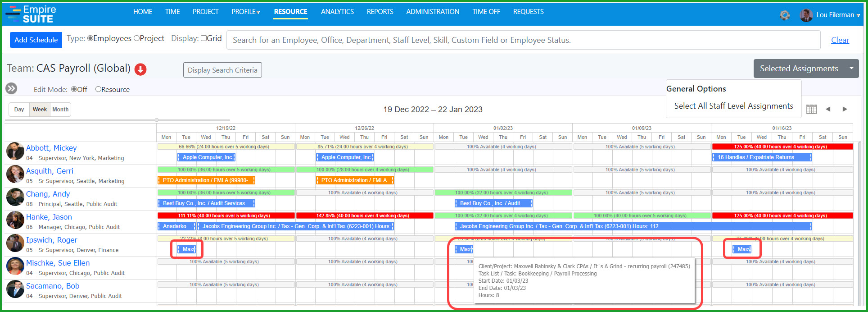Switch to the Day view tab
Viewport: 868px width, 312px height.
tap(19, 110)
